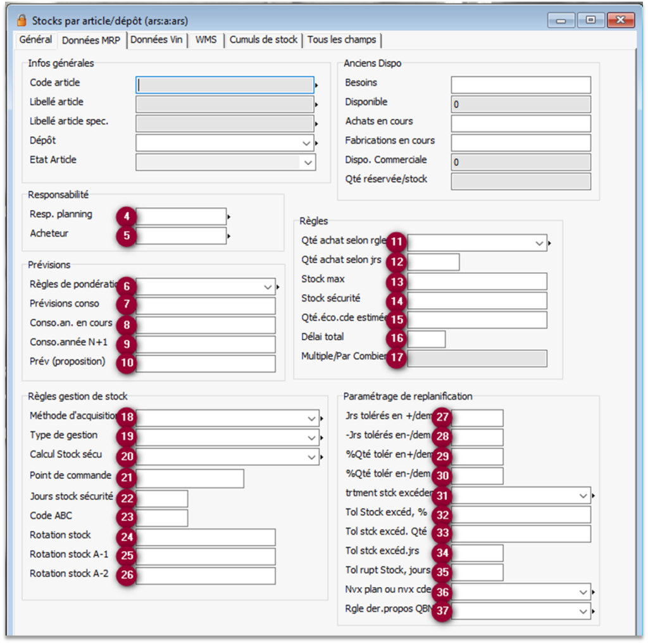
Task: Click lookup arrow beside Resp. planning field
Action: tap(228, 217)
